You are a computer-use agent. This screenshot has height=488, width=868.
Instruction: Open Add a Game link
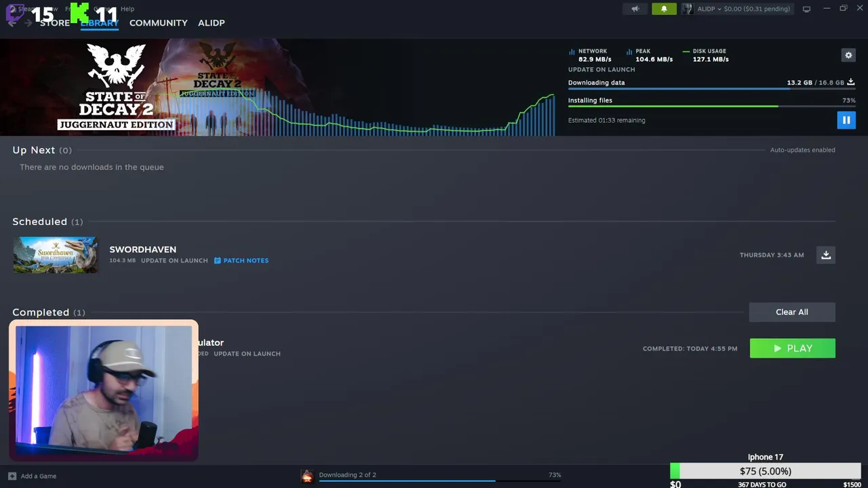pos(39,476)
